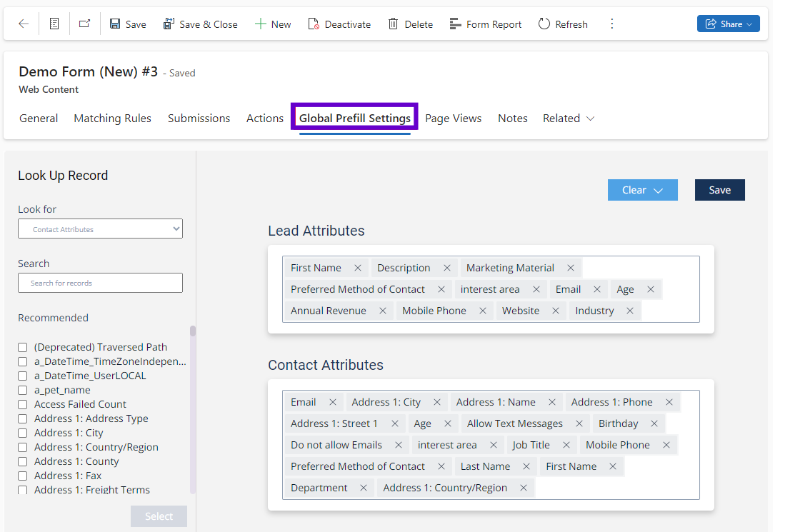Image resolution: width=795 pixels, height=532 pixels.
Task: Click the Select button
Action: pos(159,516)
